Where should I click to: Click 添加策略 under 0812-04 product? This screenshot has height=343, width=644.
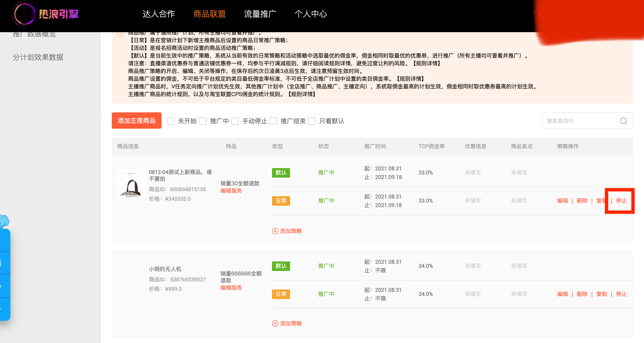click(x=287, y=231)
